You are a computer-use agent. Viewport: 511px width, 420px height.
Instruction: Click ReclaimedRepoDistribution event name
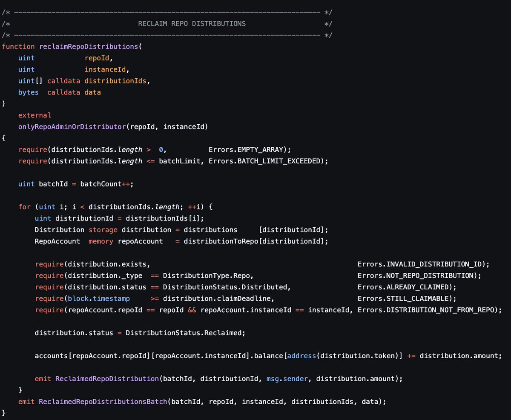coord(107,380)
